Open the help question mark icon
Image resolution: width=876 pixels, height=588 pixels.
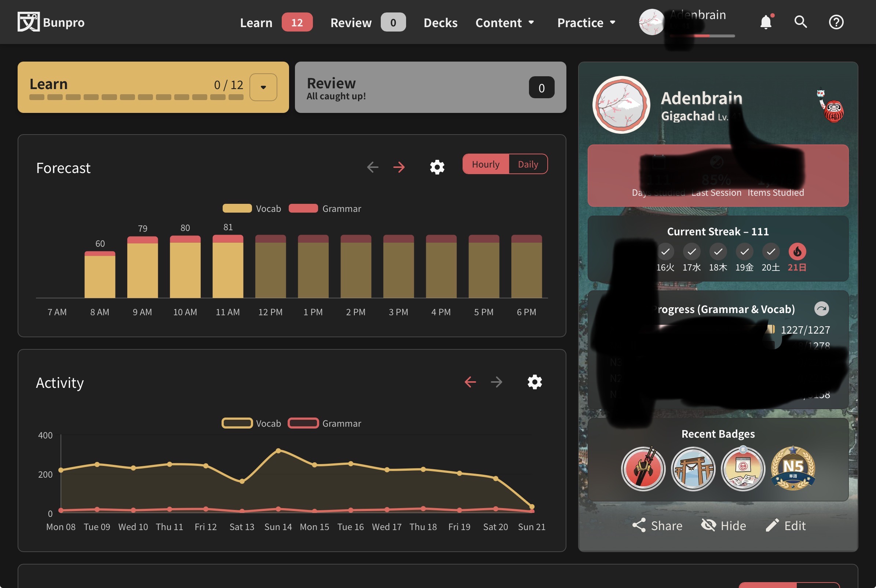pos(836,22)
